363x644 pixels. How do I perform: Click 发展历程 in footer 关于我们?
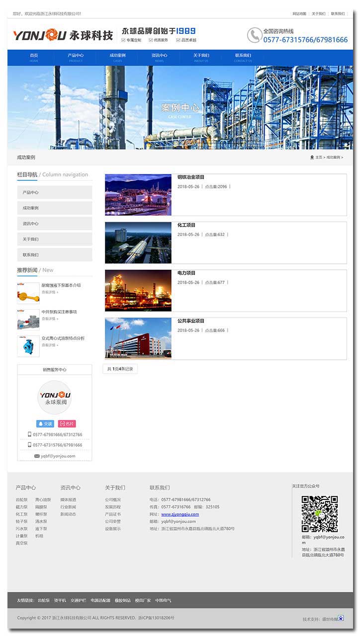(x=113, y=507)
